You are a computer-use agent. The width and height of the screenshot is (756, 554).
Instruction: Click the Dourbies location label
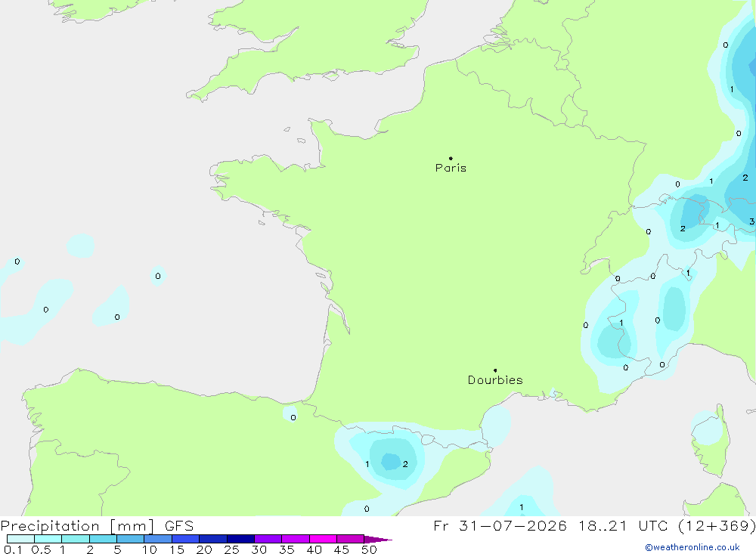click(495, 380)
